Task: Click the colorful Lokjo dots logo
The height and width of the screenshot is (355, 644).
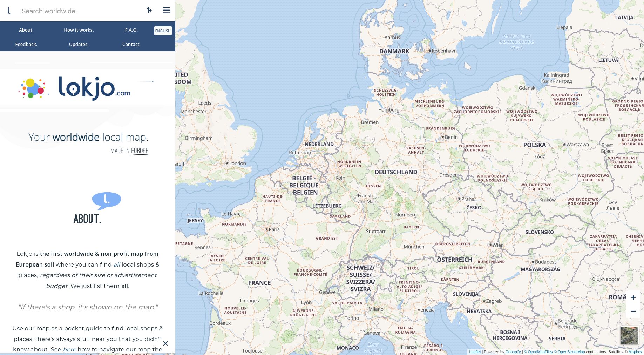Action: (x=33, y=88)
